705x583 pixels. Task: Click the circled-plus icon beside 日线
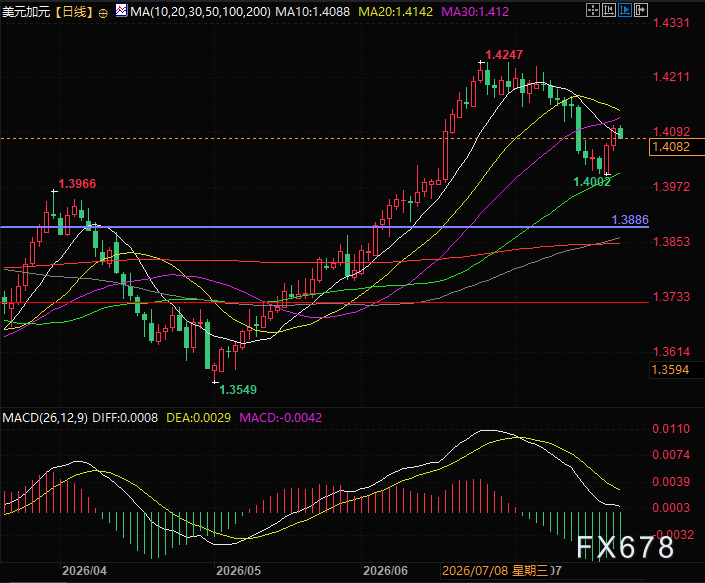point(103,13)
